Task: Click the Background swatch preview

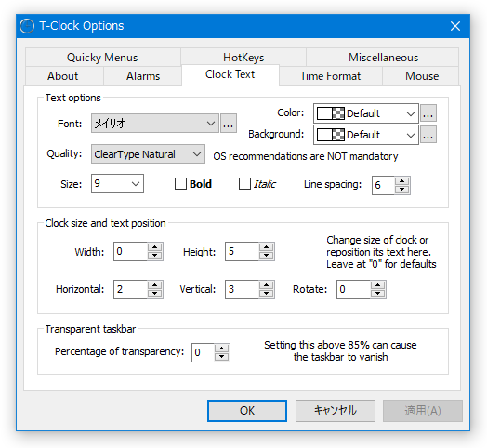Action: (x=331, y=135)
